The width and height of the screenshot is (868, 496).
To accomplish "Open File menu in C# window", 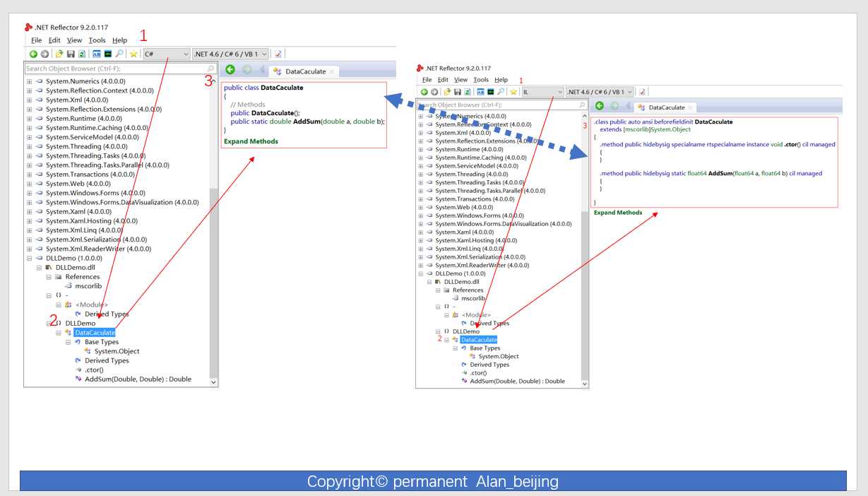I will tap(36, 40).
